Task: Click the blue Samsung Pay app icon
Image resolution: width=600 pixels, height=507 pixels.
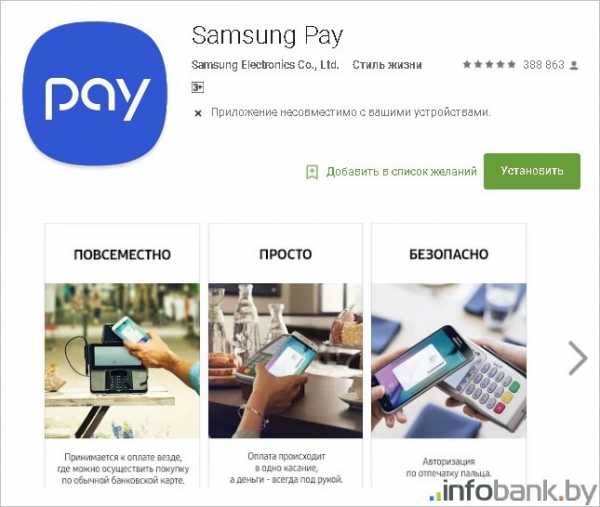Action: pos(95,93)
